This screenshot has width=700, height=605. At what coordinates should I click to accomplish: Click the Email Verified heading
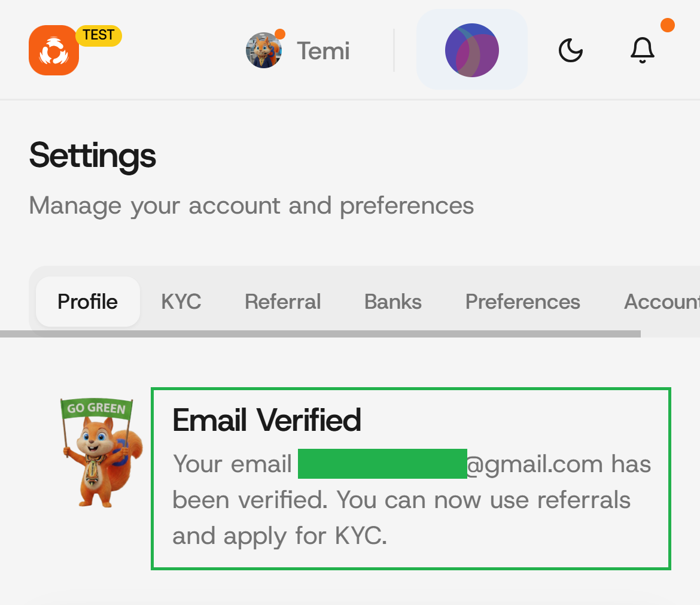click(x=266, y=420)
